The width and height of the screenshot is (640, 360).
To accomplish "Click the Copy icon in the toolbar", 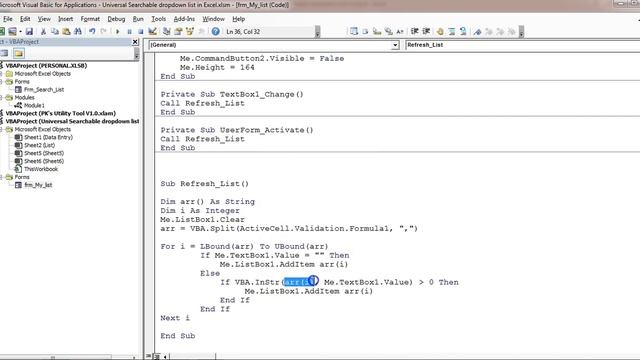I will coord(55,31).
